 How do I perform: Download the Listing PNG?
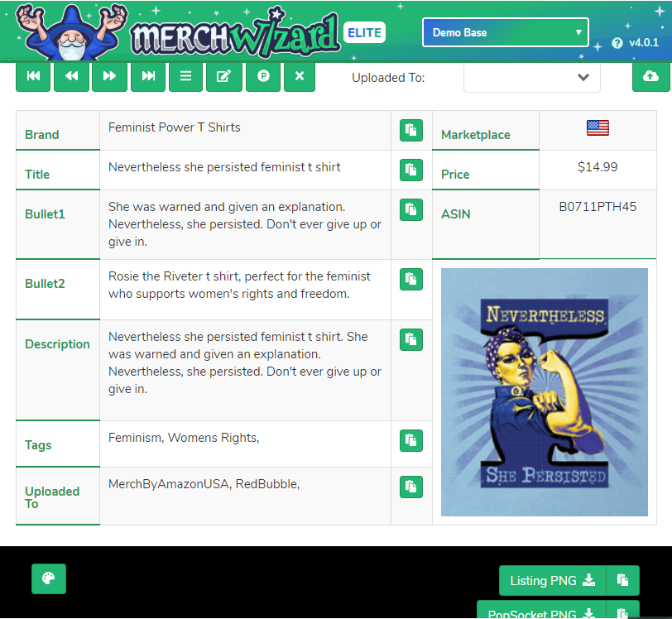coord(553,580)
